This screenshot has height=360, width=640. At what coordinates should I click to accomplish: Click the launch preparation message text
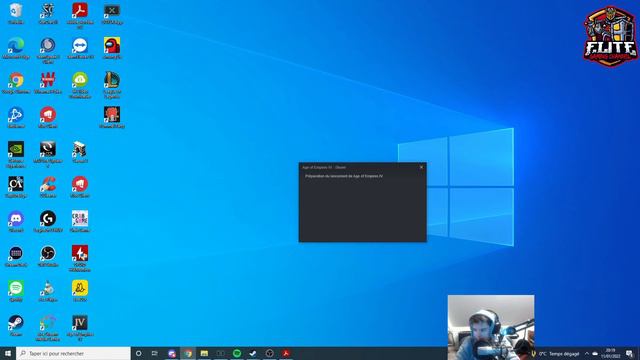tap(344, 176)
